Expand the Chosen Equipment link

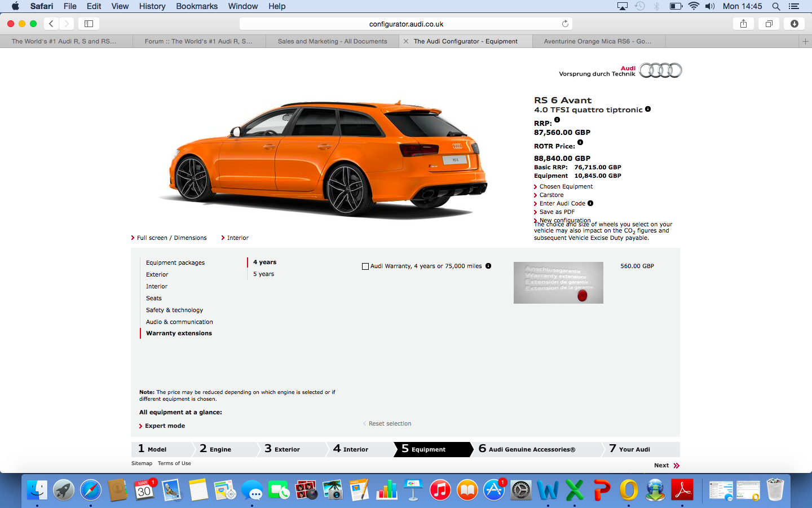click(x=566, y=187)
